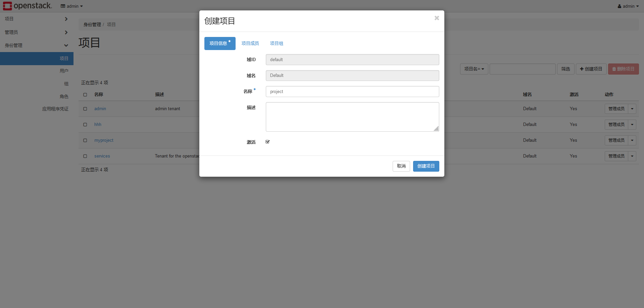
Task: Cancel the create project dialog
Action: click(401, 166)
